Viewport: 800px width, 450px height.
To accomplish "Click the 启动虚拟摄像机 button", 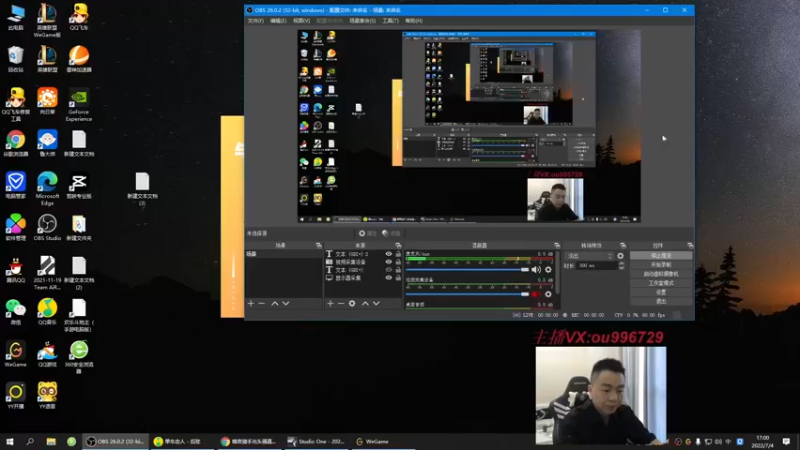I will 661,274.
